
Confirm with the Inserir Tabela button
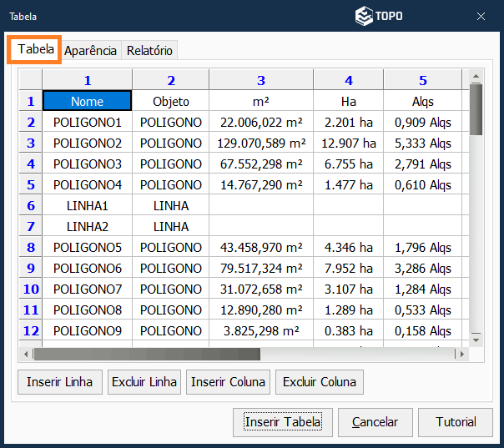pos(283,422)
